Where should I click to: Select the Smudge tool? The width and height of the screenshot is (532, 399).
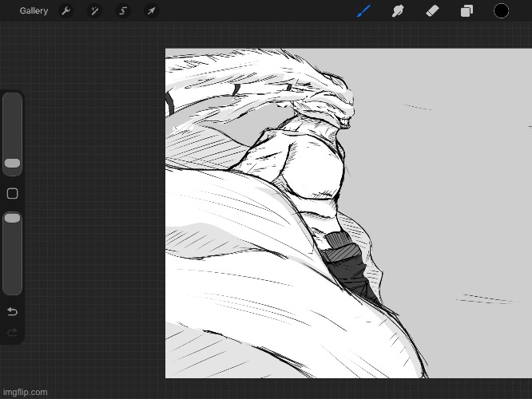(x=397, y=11)
